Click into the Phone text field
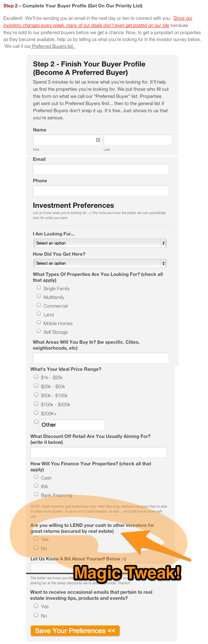This screenshot has height=644, width=208. click(x=101, y=191)
